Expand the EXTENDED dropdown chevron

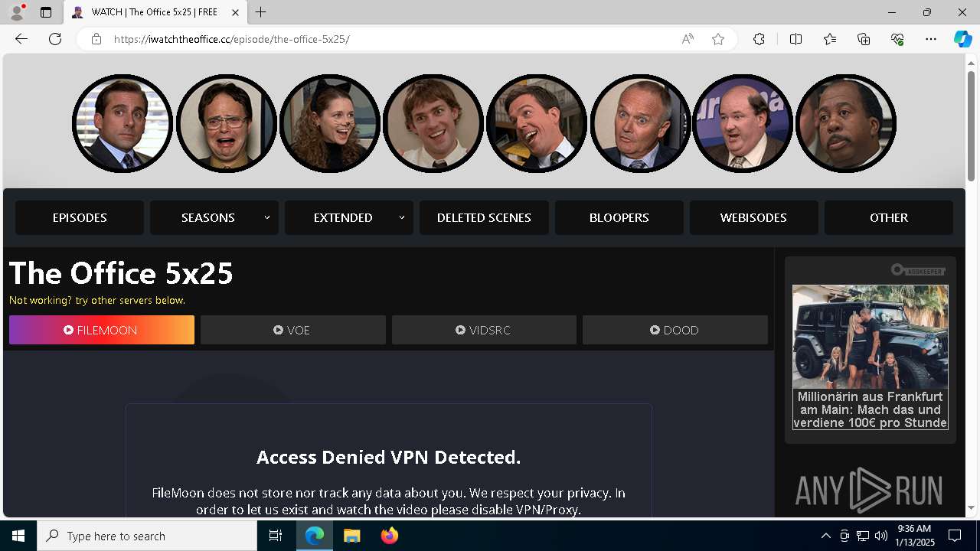pos(402,217)
